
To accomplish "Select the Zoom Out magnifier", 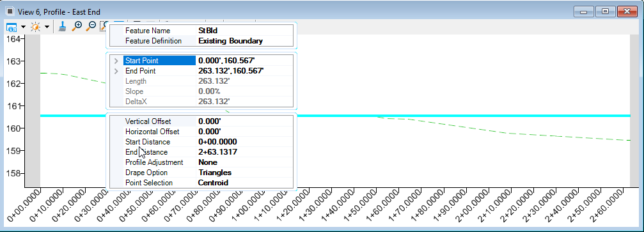I will coord(91,27).
